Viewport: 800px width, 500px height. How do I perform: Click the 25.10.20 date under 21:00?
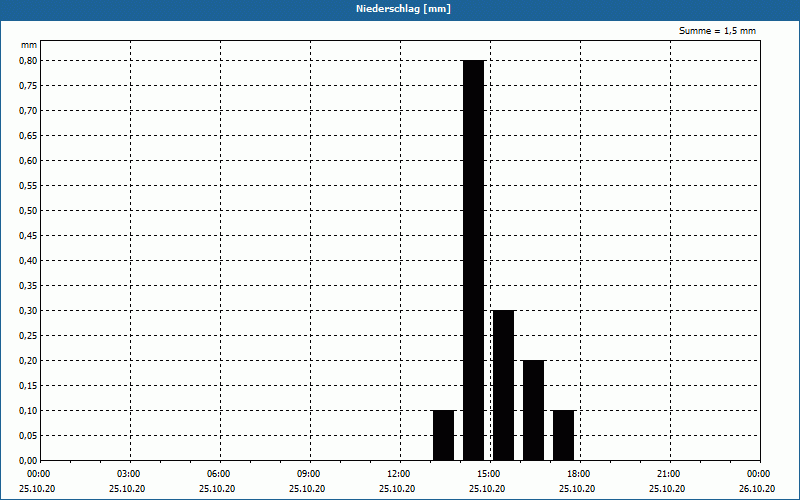(x=667, y=489)
